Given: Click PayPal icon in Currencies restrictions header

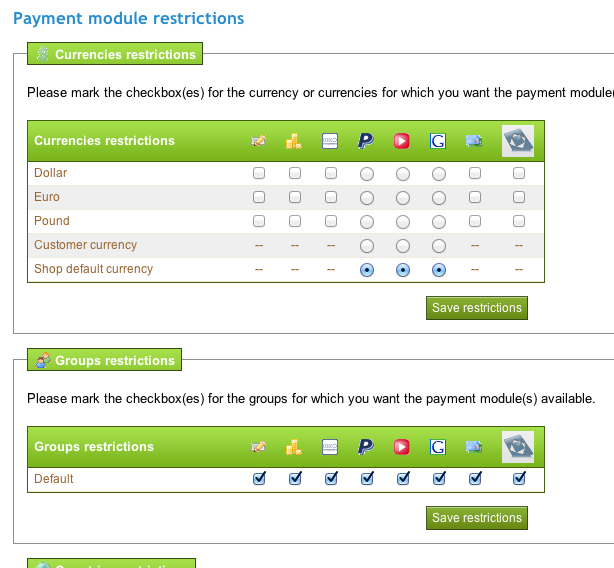Looking at the screenshot, I should click(366, 141).
